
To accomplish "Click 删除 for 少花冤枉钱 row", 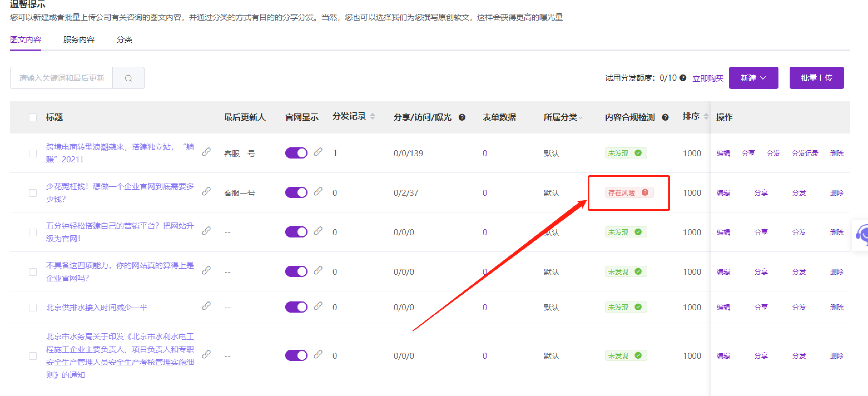I will point(837,193).
